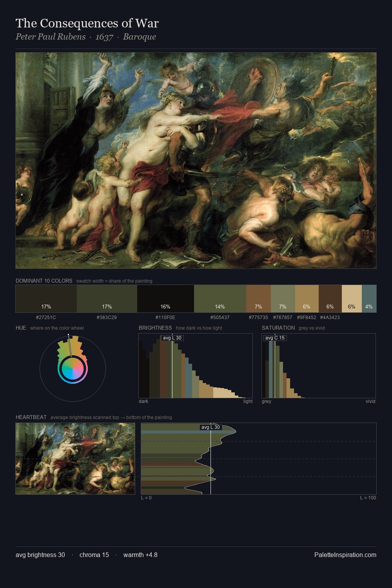392x588 pixels.
Task: Open the PaletteInspiration.com link
Action: 345,555
